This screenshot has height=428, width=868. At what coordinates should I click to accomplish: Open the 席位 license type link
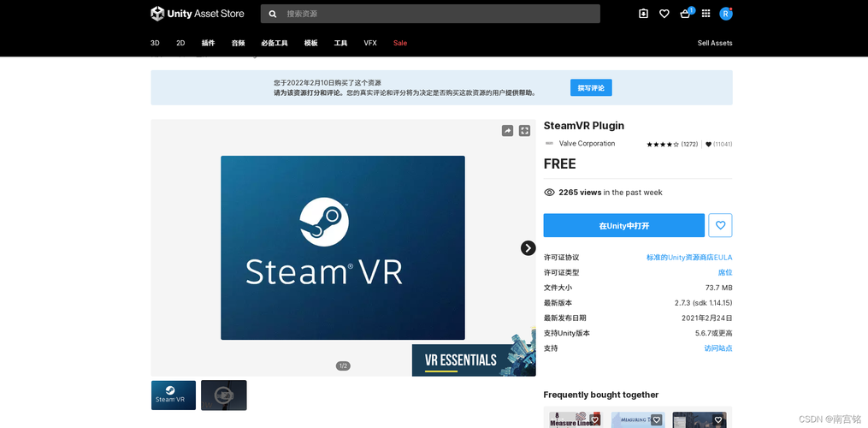tap(725, 272)
